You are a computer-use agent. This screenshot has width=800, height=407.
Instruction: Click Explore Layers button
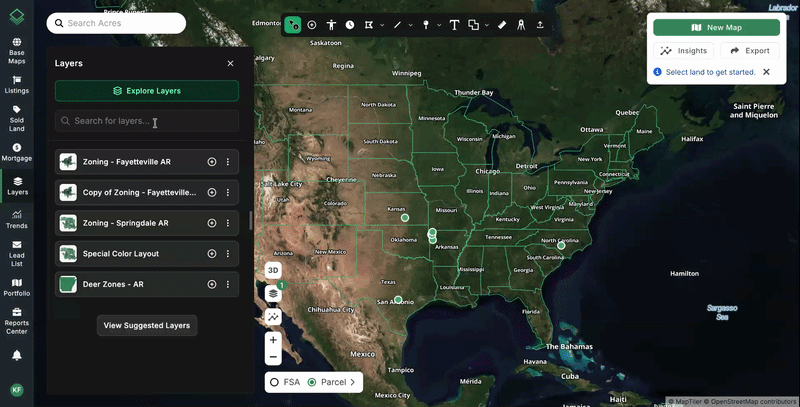pyautogui.click(x=147, y=91)
